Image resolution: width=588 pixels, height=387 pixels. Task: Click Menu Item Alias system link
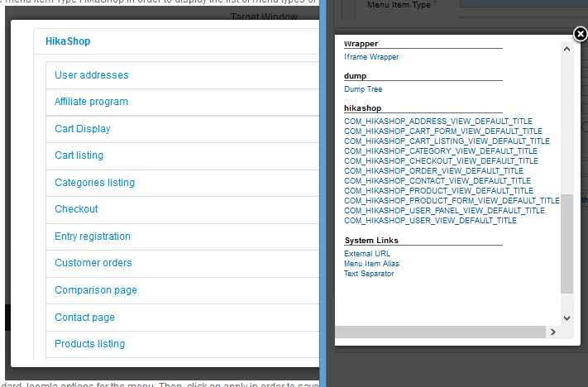coord(371,264)
